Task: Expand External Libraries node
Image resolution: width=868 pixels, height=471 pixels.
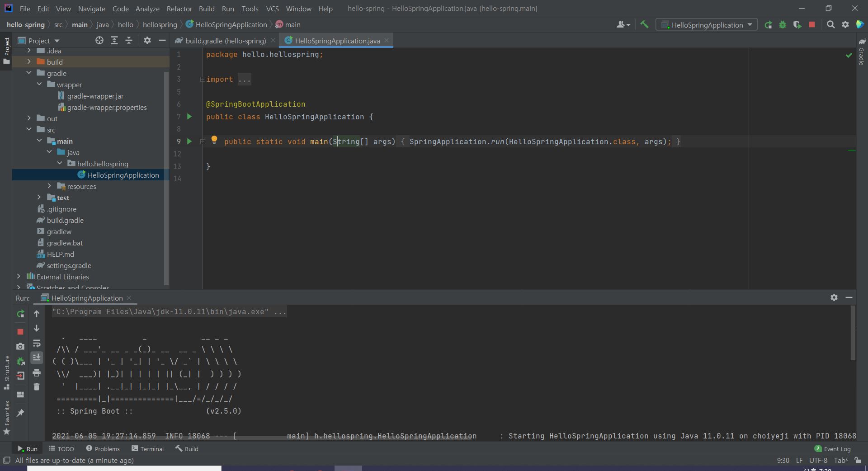Action: (x=19, y=276)
